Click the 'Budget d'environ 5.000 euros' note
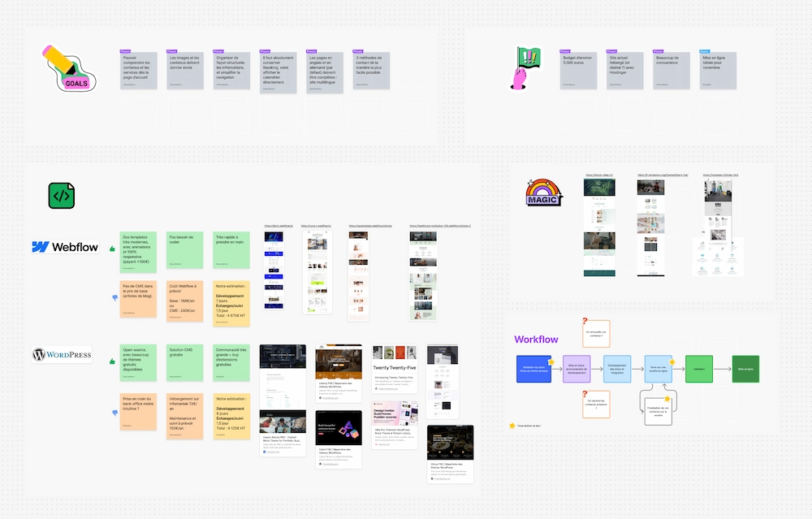Screen dimensions: 812x519 (x=580, y=71)
